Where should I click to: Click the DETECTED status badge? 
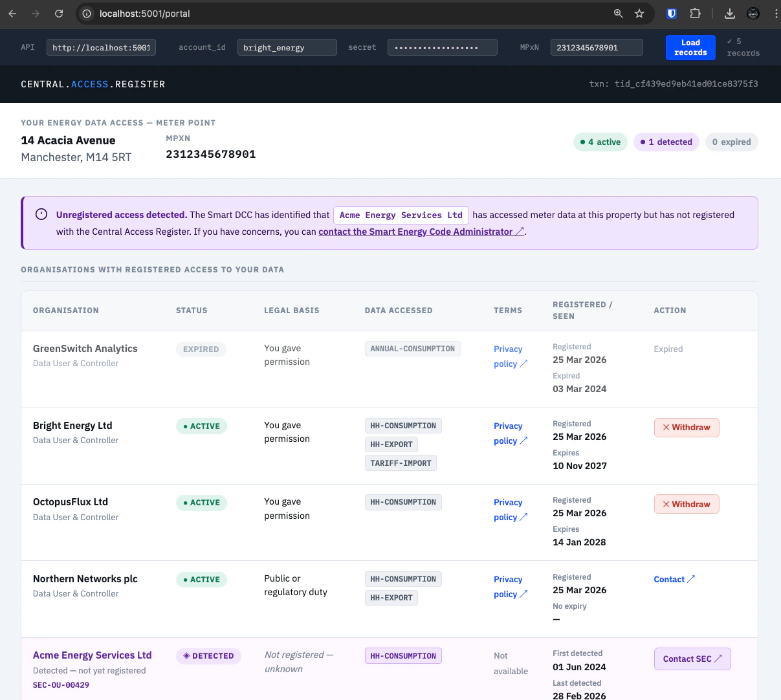208,656
